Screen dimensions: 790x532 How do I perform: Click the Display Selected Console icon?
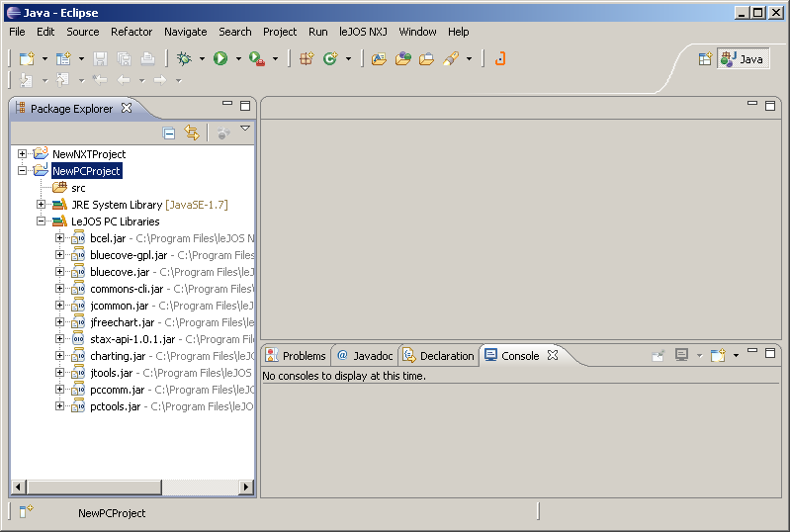pyautogui.click(x=681, y=355)
